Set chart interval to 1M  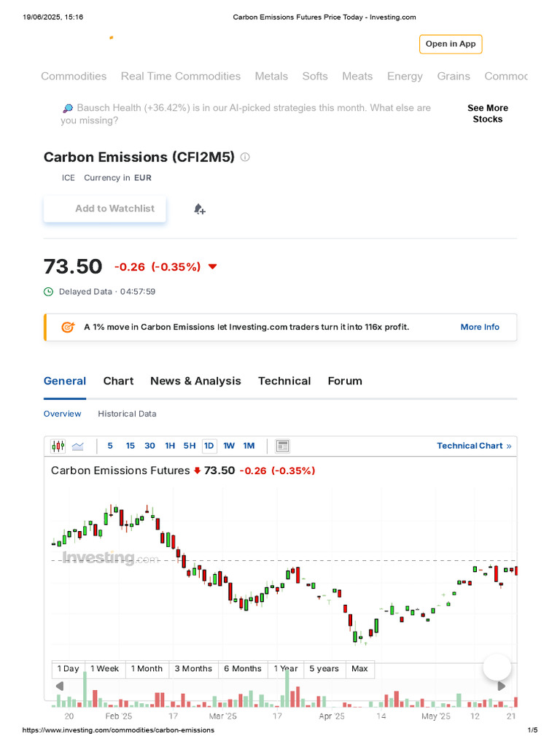[x=249, y=446]
